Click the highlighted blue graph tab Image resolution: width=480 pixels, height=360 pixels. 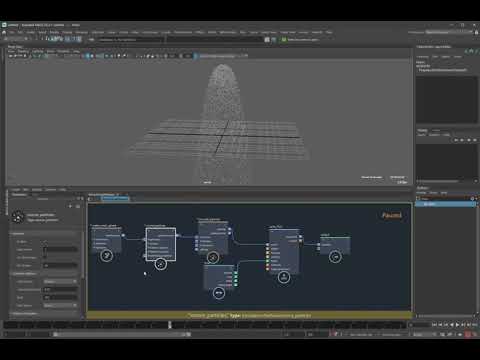coord(115,198)
